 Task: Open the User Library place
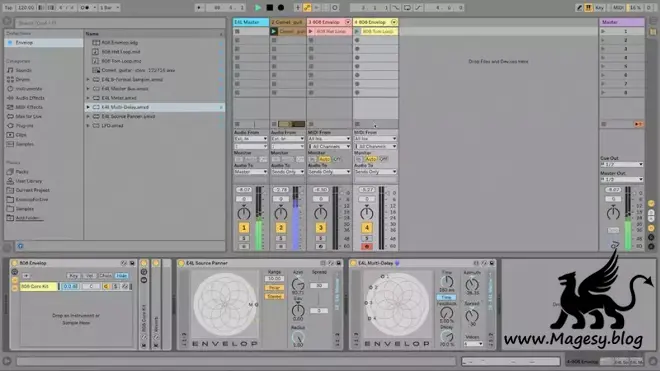pyautogui.click(x=29, y=181)
